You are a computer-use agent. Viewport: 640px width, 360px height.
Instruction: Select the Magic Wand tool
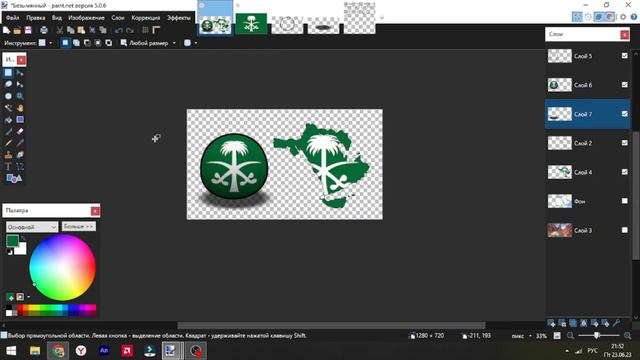[8, 108]
